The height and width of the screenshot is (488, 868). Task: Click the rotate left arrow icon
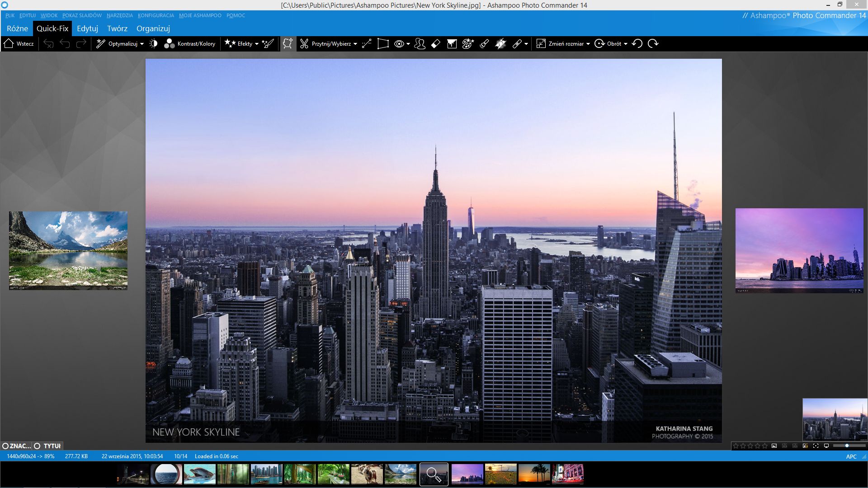(x=637, y=44)
